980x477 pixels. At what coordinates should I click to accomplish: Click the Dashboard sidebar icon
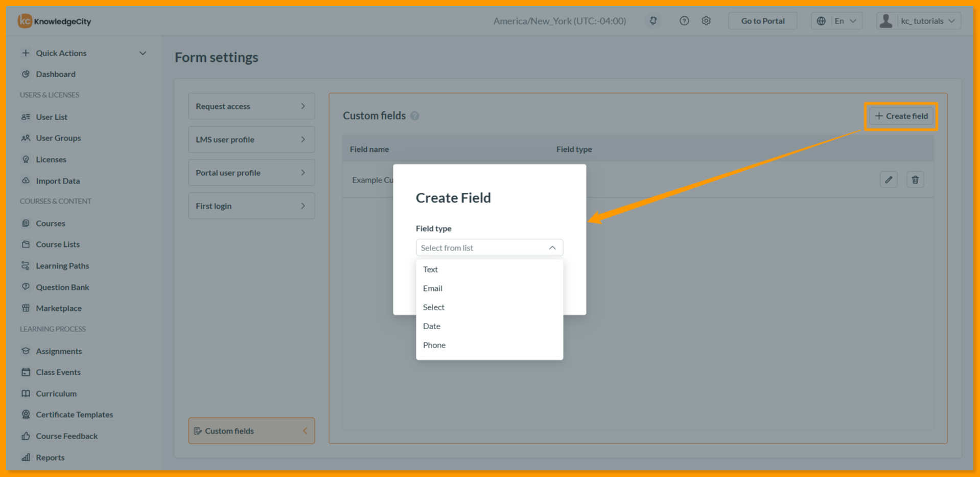coord(26,74)
